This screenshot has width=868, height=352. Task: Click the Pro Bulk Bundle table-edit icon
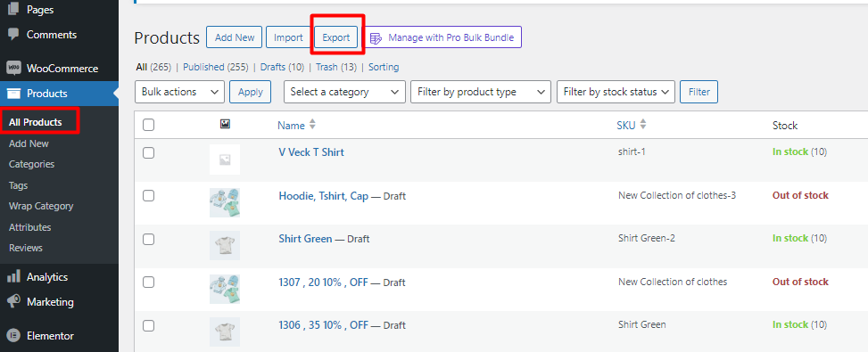[x=376, y=38]
